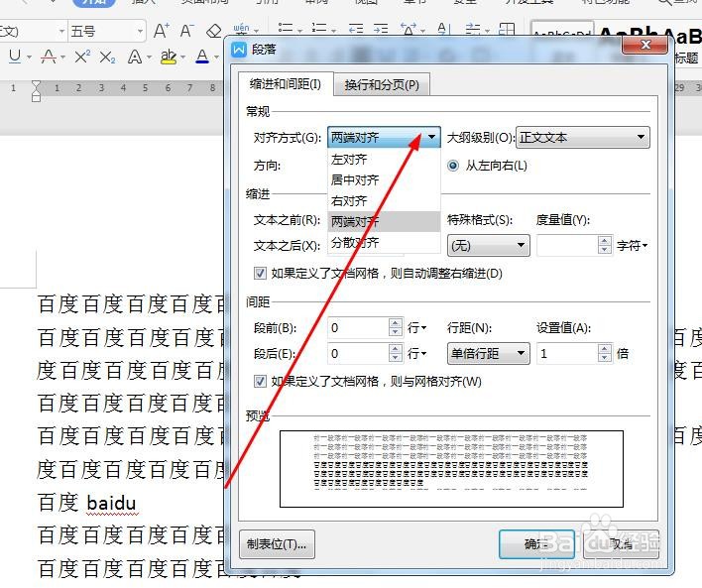
Task: Open the 特殊格式 (无) dropdown
Action: point(489,245)
